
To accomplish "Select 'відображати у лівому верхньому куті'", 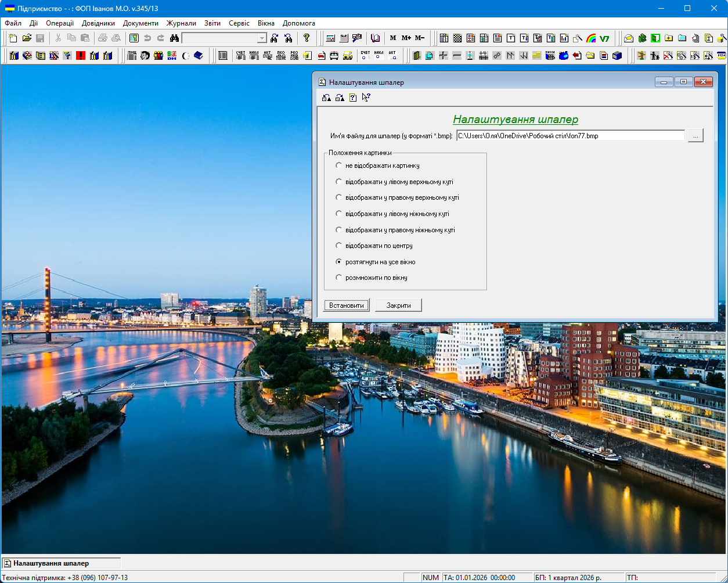I will (x=339, y=182).
